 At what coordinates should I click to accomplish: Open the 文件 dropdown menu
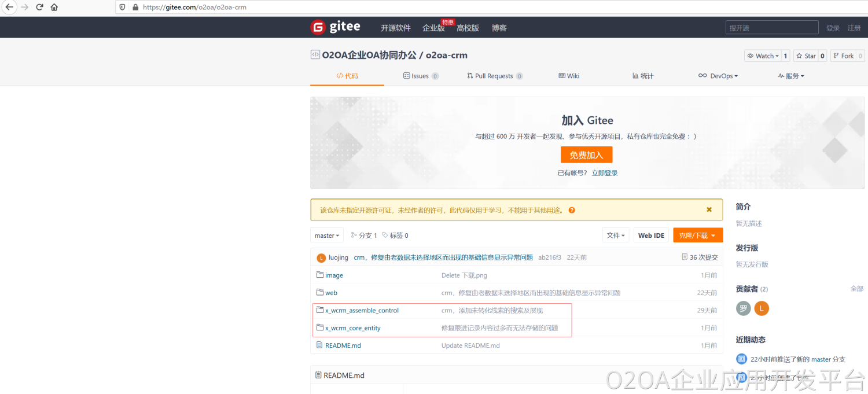[x=616, y=235]
